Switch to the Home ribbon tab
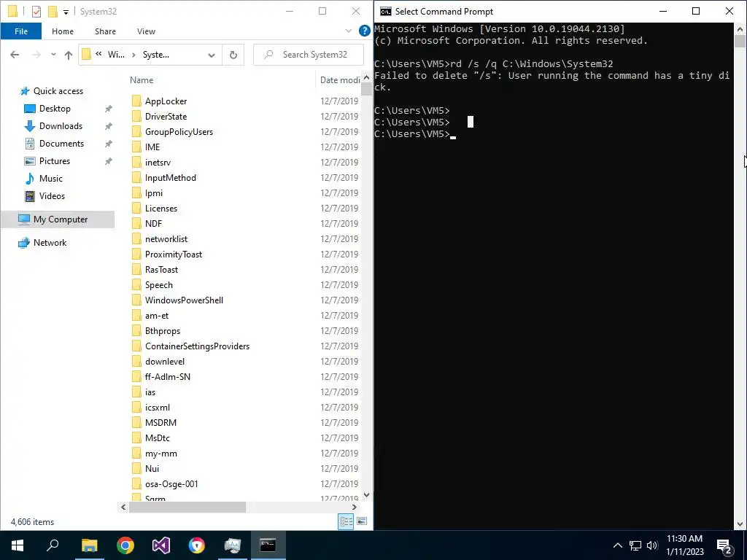Viewport: 747px width, 560px height. pyautogui.click(x=63, y=31)
